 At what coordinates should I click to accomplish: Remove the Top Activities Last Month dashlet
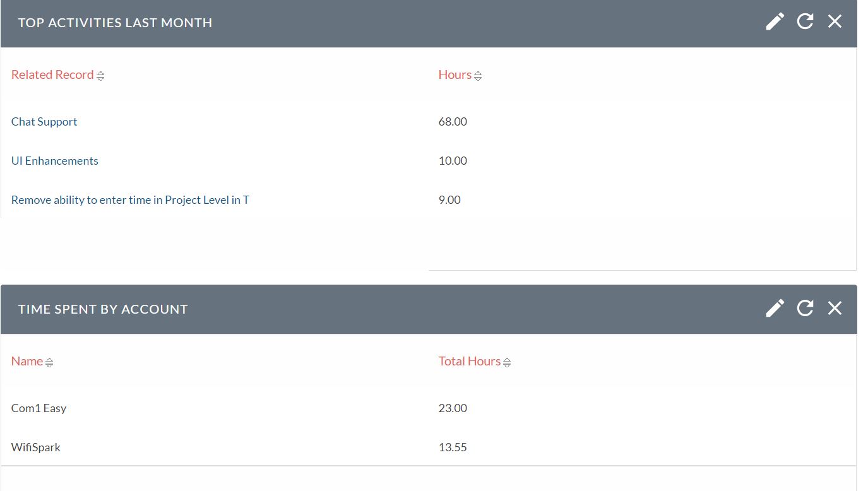(x=835, y=21)
